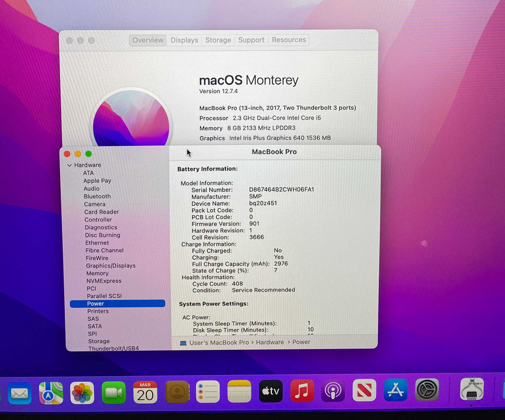Viewport: 505px width, 420px height.
Task: Select Thunderbolt/USB4 in the sidebar
Action: click(x=113, y=348)
